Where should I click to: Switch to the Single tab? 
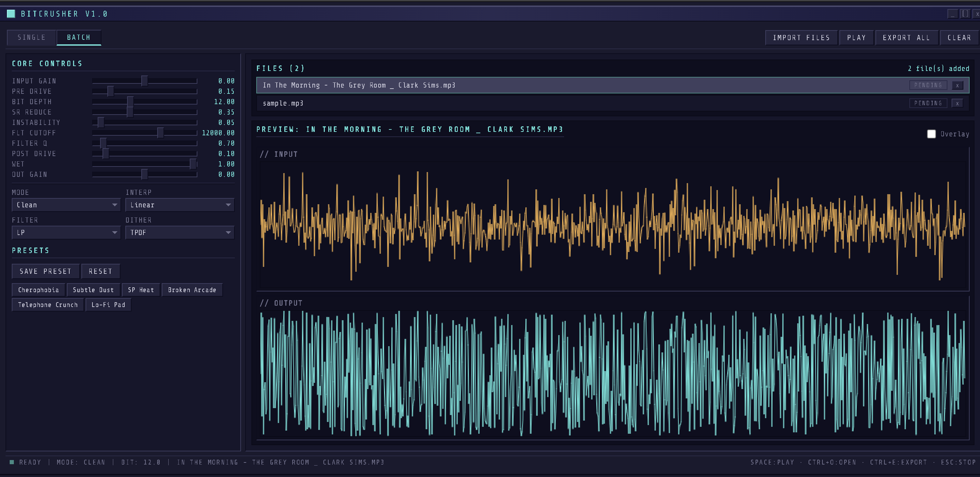point(32,37)
